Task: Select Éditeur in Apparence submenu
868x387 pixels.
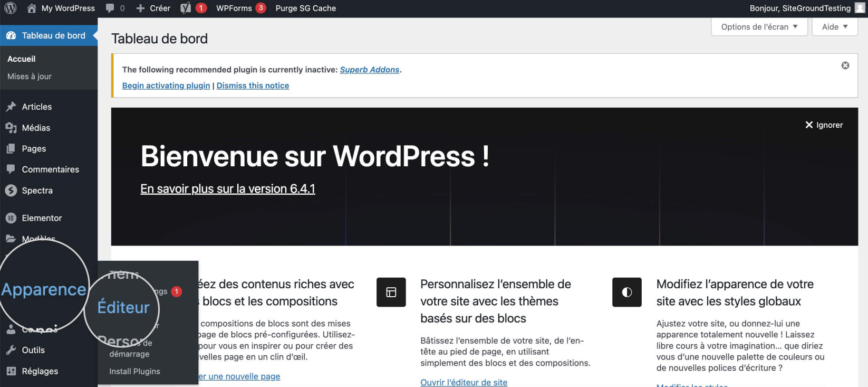Action: (x=123, y=307)
